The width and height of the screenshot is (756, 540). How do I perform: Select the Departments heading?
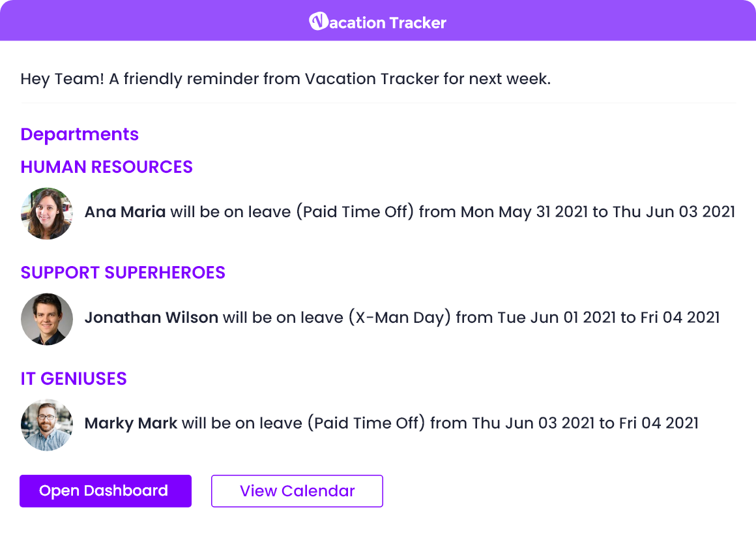[80, 134]
